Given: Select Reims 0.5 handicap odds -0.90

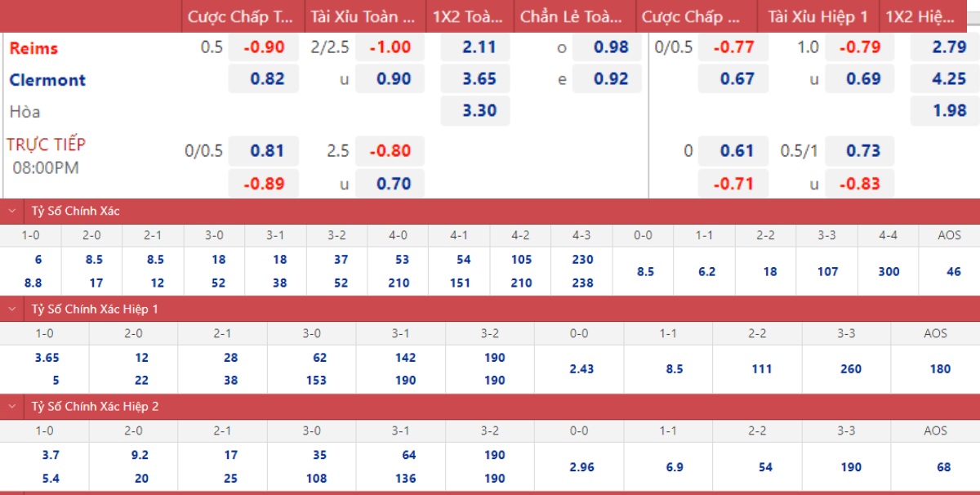Looking at the screenshot, I should pyautogui.click(x=264, y=47).
